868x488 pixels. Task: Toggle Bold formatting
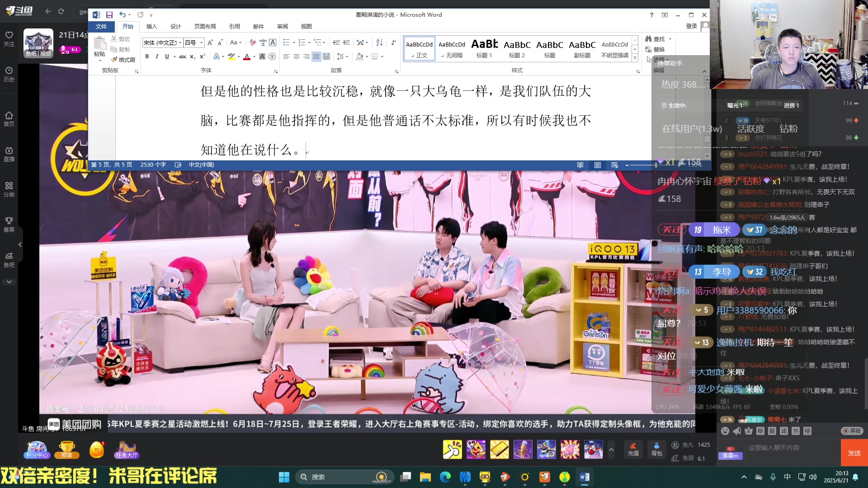[x=147, y=56]
